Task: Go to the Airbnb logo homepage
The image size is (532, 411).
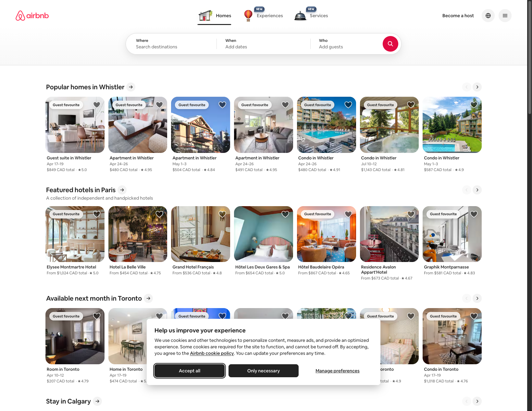Action: (32, 16)
